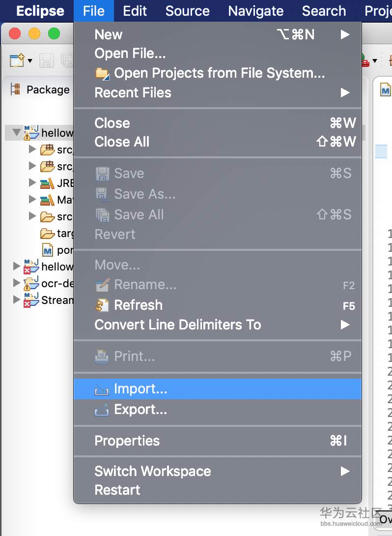Expand the JRE library tree node
392x536 pixels.
[x=32, y=183]
